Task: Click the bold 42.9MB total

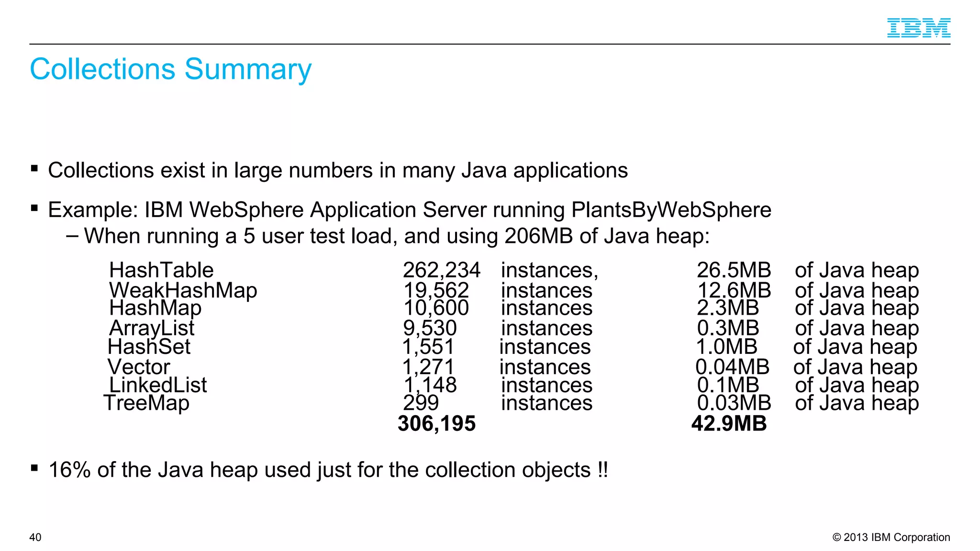Action: coord(729,424)
